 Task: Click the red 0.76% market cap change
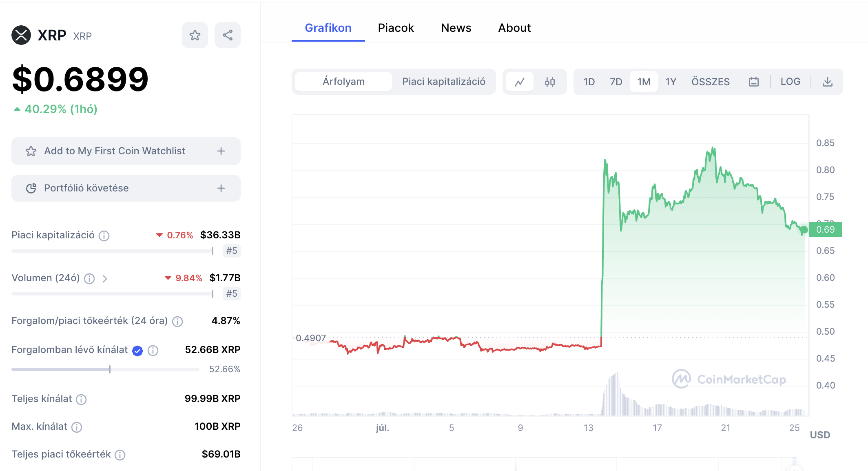[175, 235]
